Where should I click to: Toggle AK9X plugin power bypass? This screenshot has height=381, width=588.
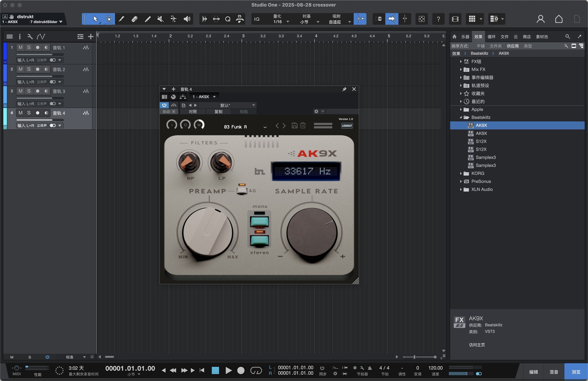[x=164, y=105]
